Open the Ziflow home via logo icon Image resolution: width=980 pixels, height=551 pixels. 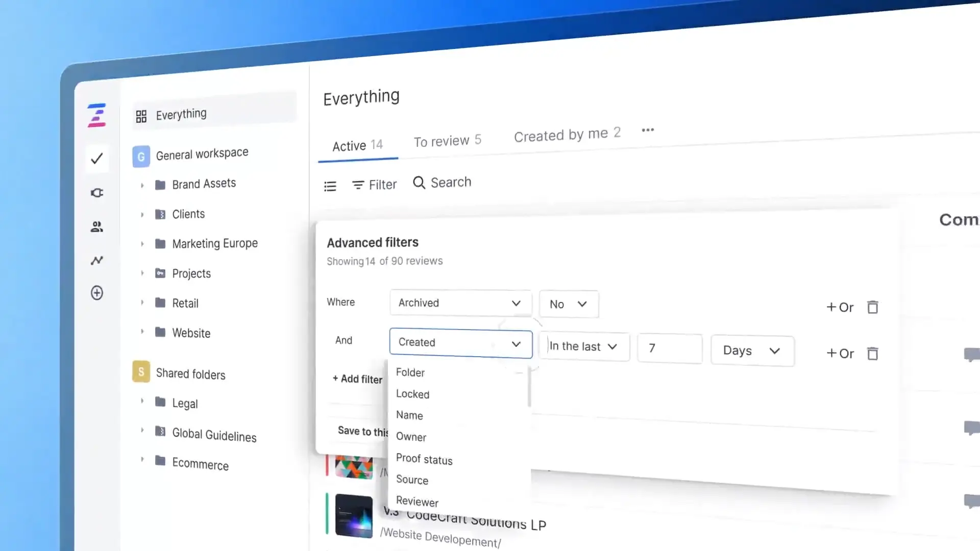[x=96, y=115]
